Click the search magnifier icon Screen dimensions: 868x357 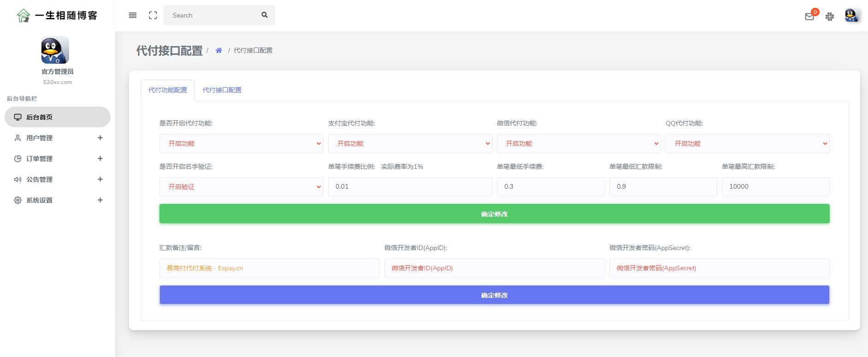tap(264, 15)
